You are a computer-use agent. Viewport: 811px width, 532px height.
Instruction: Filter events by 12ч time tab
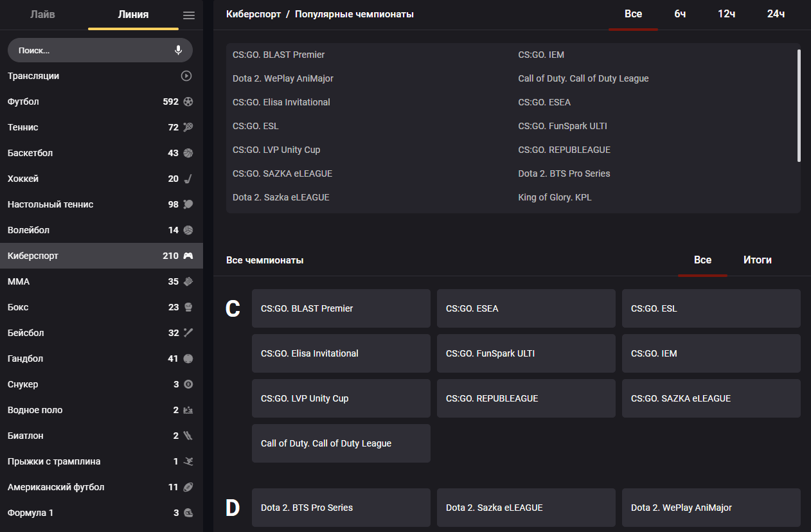click(x=727, y=14)
